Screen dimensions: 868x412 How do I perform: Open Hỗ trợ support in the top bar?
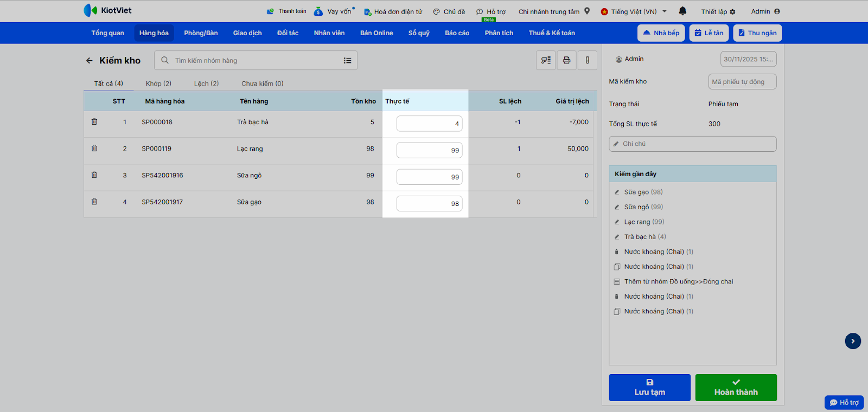491,11
